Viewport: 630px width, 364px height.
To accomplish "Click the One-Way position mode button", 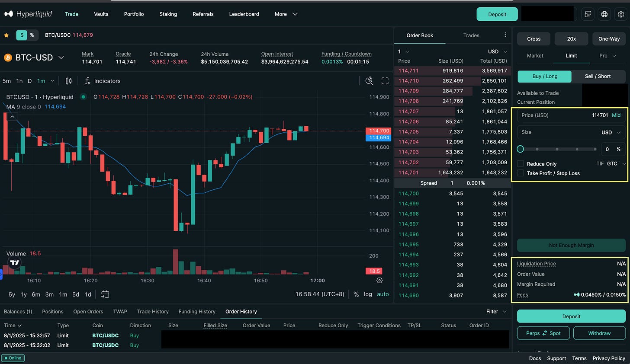I will 609,39.
